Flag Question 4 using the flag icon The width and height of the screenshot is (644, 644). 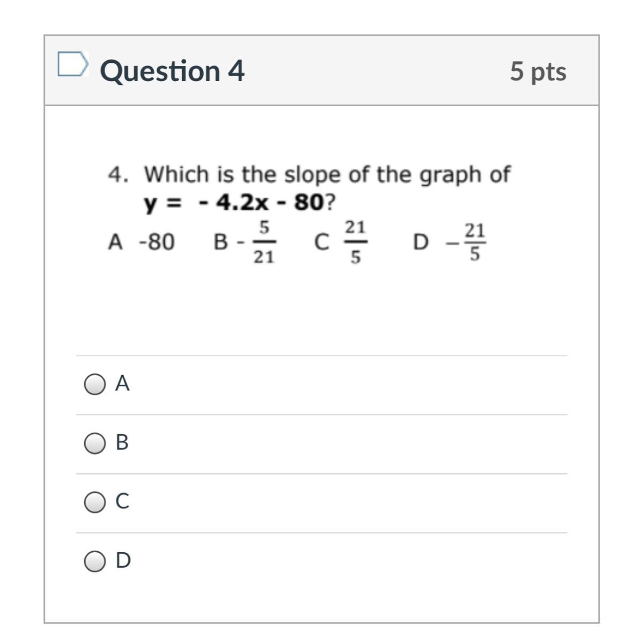pos(72,65)
